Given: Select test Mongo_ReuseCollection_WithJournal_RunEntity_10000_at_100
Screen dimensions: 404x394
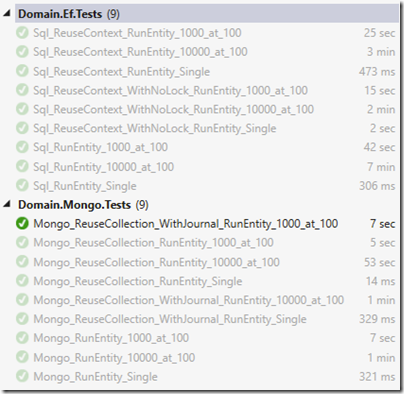Looking at the screenshot, I should (189, 300).
